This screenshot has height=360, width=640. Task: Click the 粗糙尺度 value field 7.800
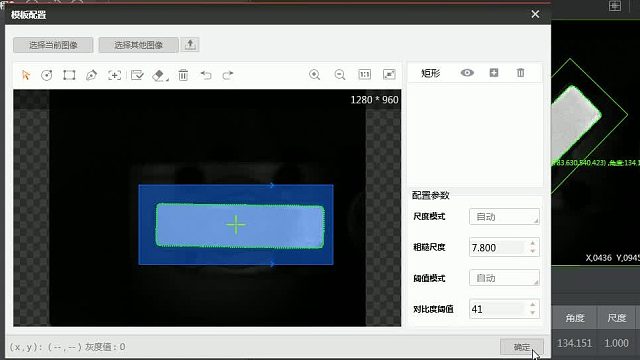[x=498, y=247]
